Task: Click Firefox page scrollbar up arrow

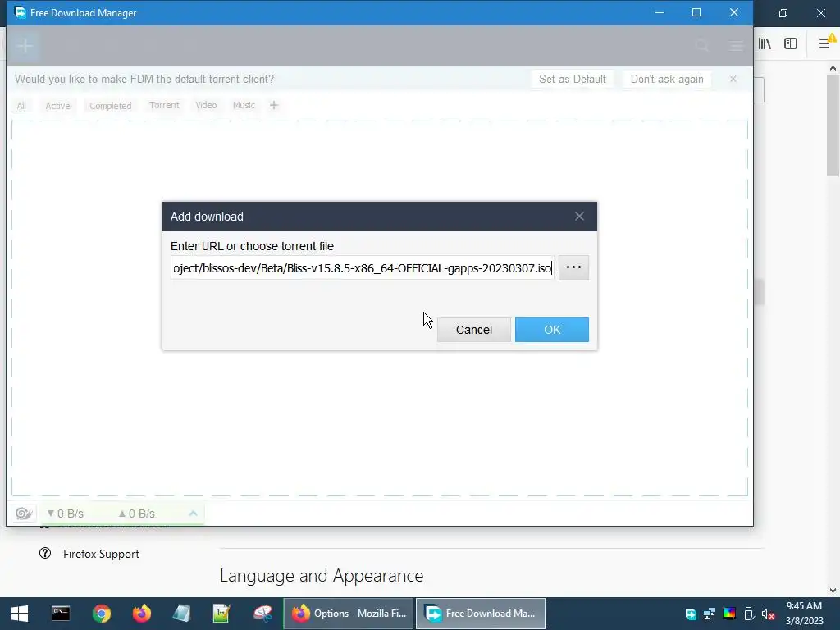Action: coord(833,68)
